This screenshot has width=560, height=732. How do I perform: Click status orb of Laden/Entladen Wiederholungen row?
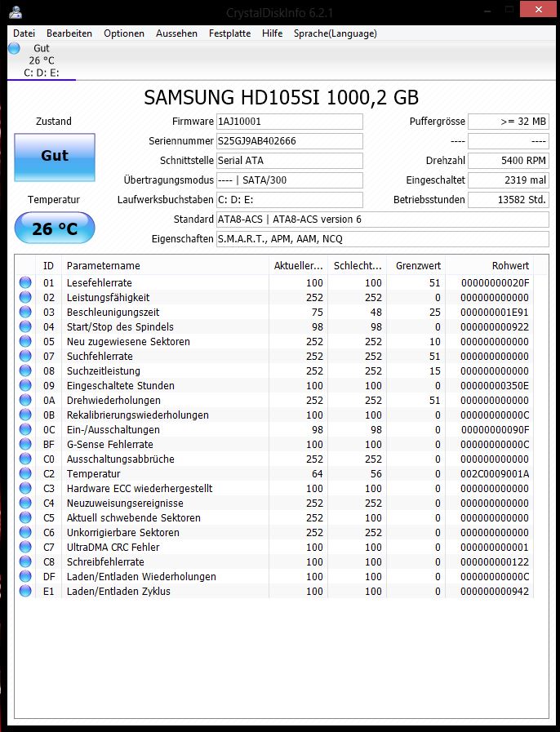25,577
